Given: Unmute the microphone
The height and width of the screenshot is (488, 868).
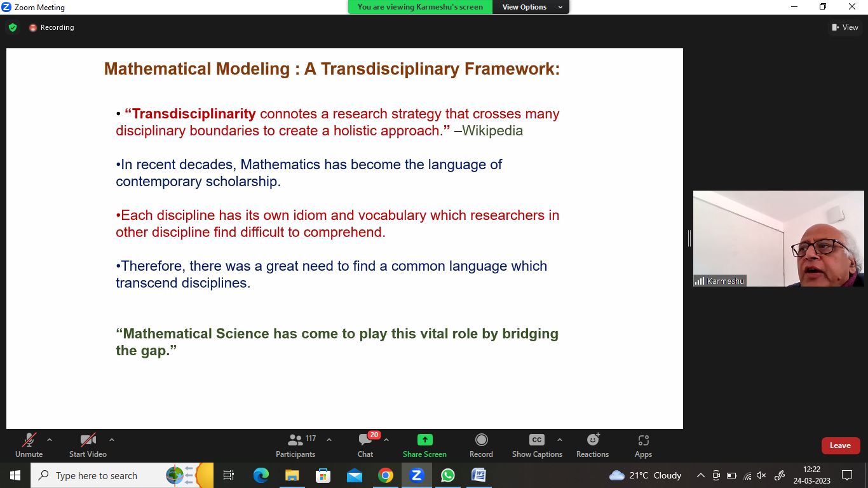Looking at the screenshot, I should [x=29, y=445].
